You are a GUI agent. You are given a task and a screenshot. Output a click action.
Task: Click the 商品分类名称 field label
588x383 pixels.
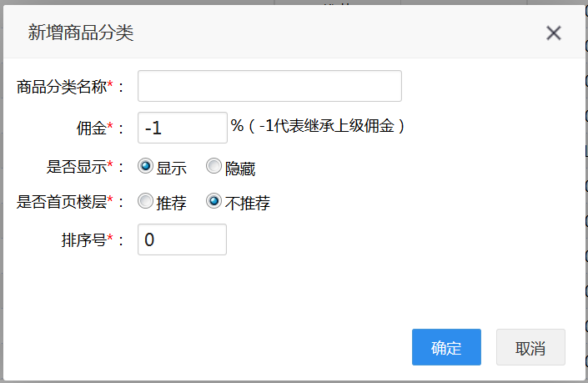pyautogui.click(x=62, y=87)
